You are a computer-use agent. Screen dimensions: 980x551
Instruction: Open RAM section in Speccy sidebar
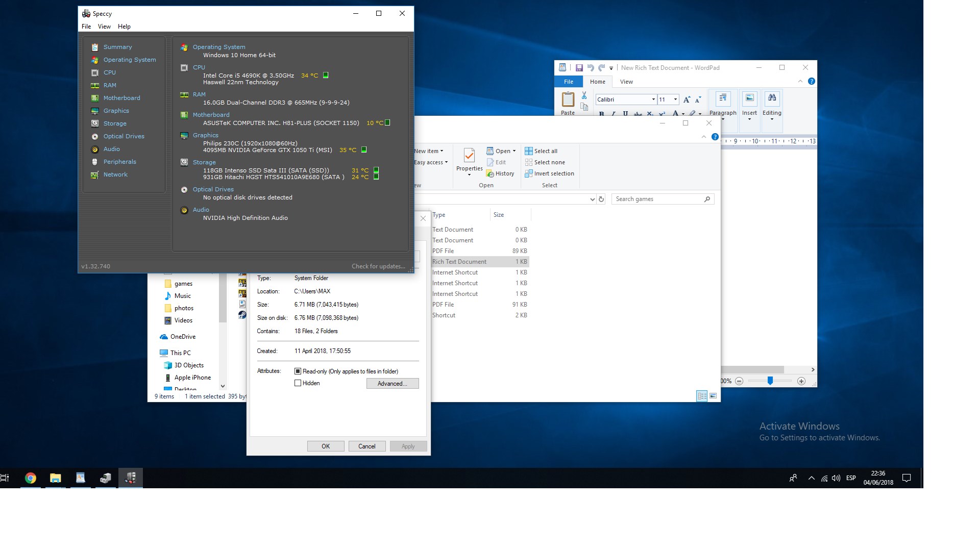point(110,85)
